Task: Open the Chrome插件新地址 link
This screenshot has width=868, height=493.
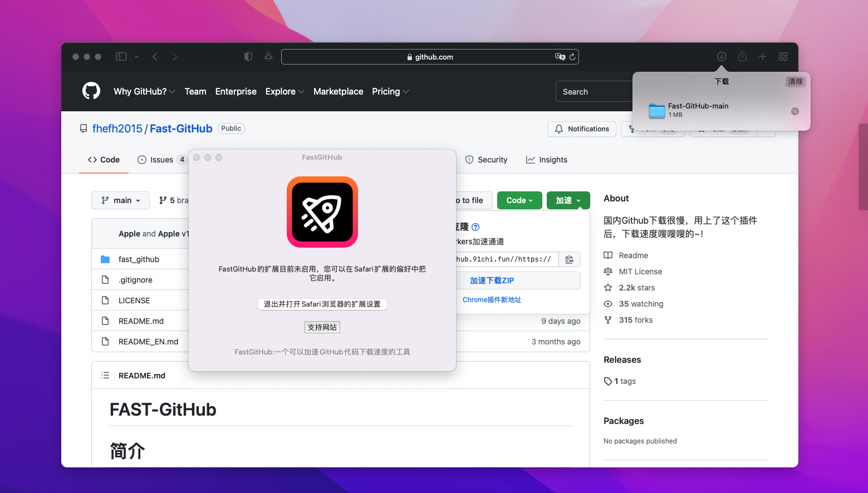Action: (x=492, y=299)
